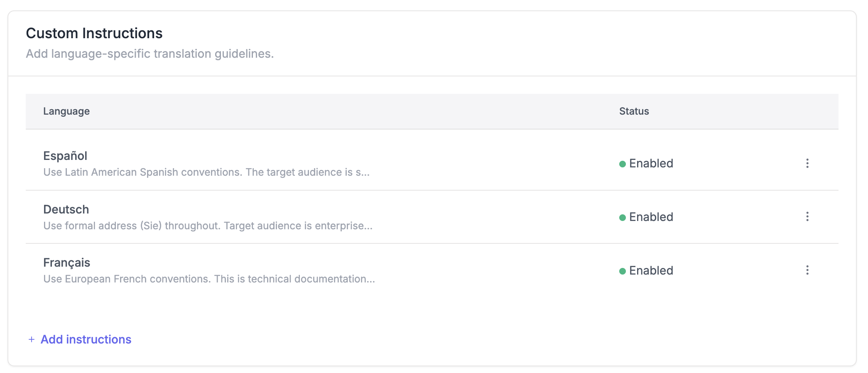Click the Enabled status label for Français
This screenshot has height=373, width=868.
651,270
